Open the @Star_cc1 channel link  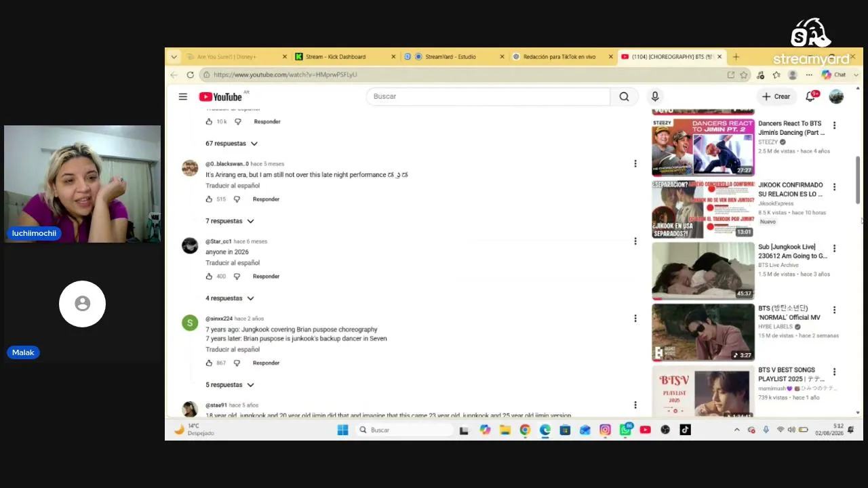218,241
